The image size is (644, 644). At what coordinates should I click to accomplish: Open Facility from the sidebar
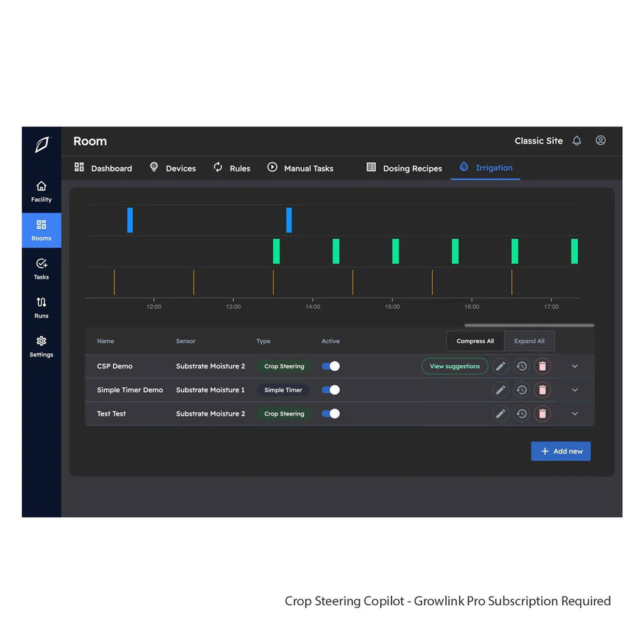click(41, 191)
